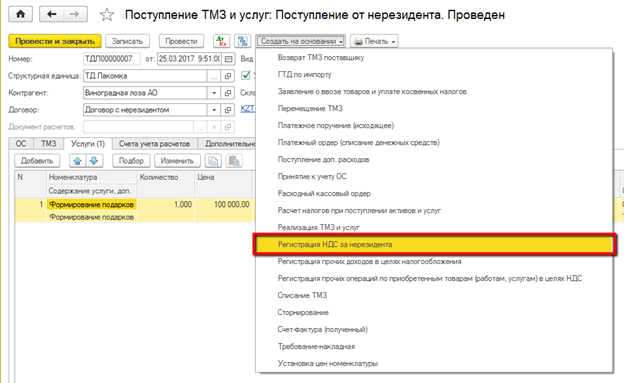
Task: Open Контрагент record icon
Action: pos(228,93)
